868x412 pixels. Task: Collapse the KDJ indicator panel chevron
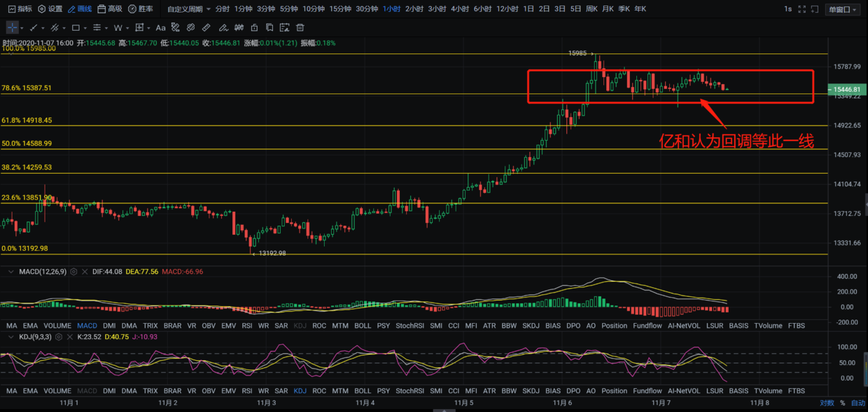pyautogui.click(x=10, y=337)
